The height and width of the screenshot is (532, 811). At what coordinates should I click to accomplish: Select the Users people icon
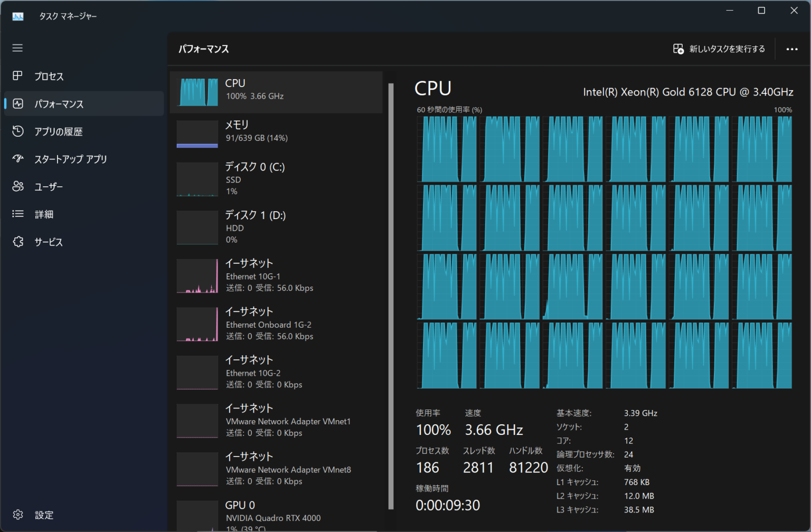(x=17, y=186)
